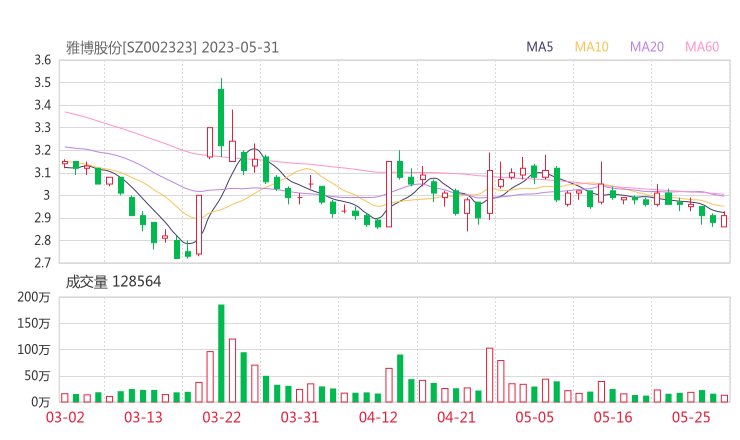Click the 04-21 date label

pos(456,417)
